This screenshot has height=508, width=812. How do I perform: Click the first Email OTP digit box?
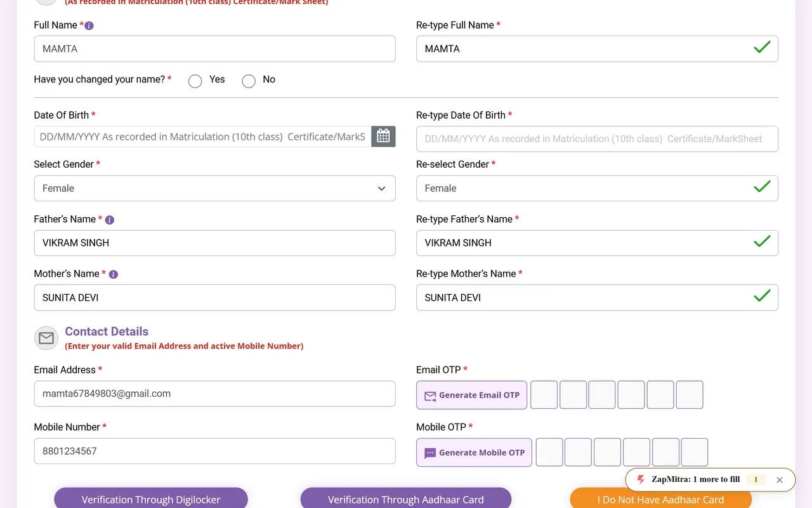point(544,395)
